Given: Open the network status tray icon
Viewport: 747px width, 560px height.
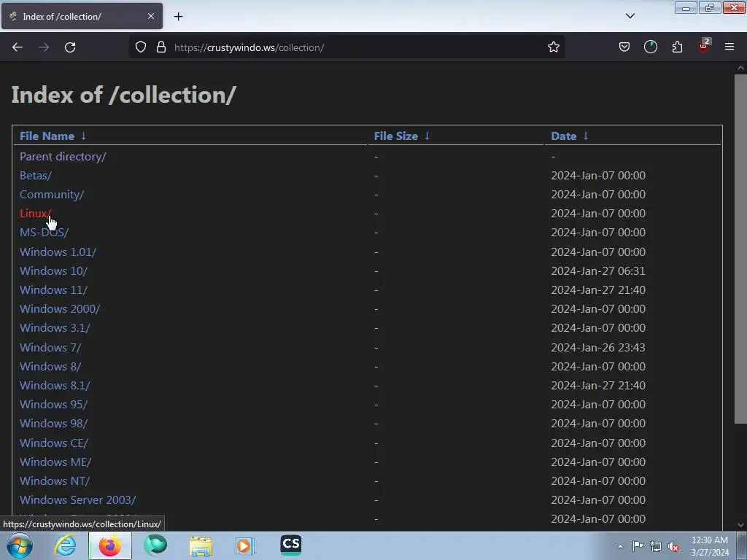Looking at the screenshot, I should click(656, 546).
